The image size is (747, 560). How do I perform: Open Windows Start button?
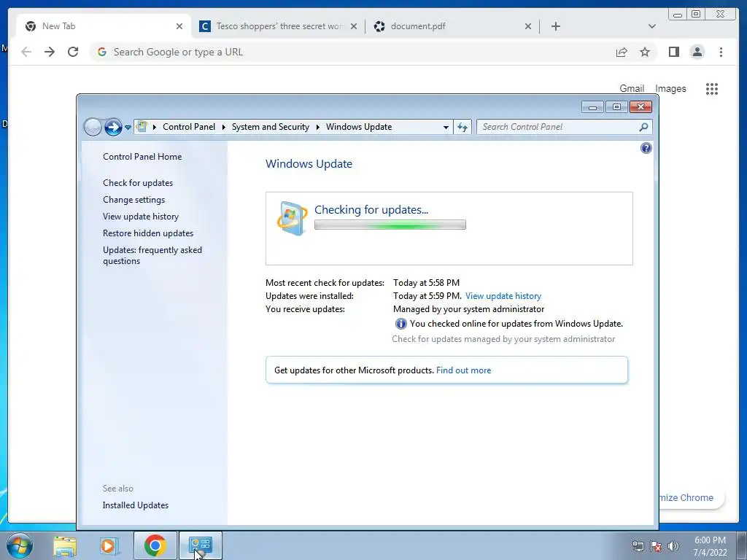click(x=19, y=545)
